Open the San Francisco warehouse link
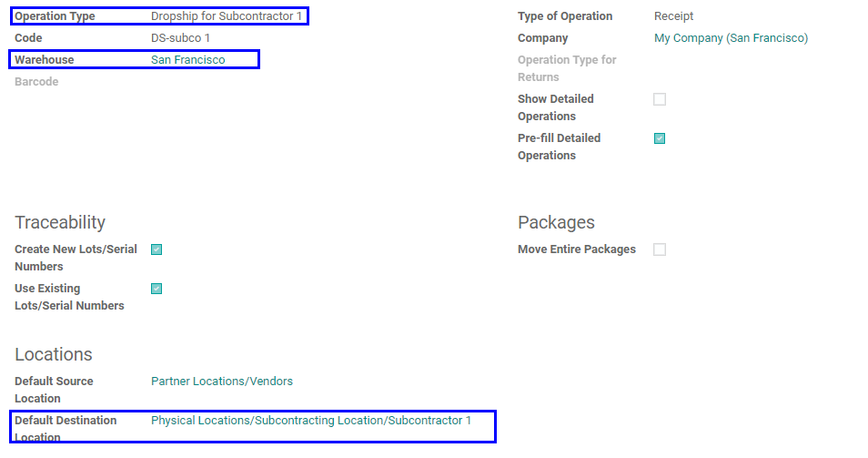Viewport: 868px width, 458px height. pyautogui.click(x=188, y=60)
